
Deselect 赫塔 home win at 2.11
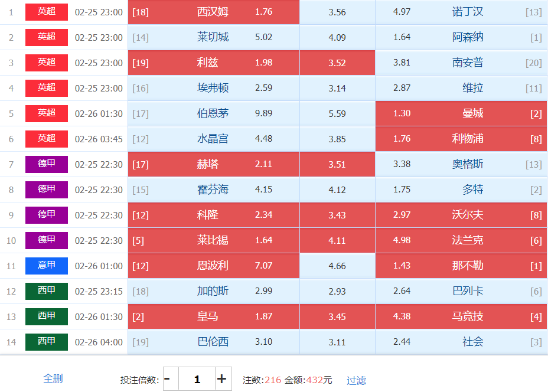tap(214, 164)
